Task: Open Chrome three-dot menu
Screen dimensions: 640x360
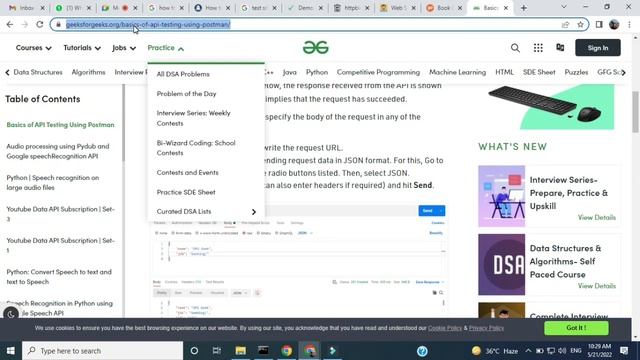Action: (x=629, y=24)
